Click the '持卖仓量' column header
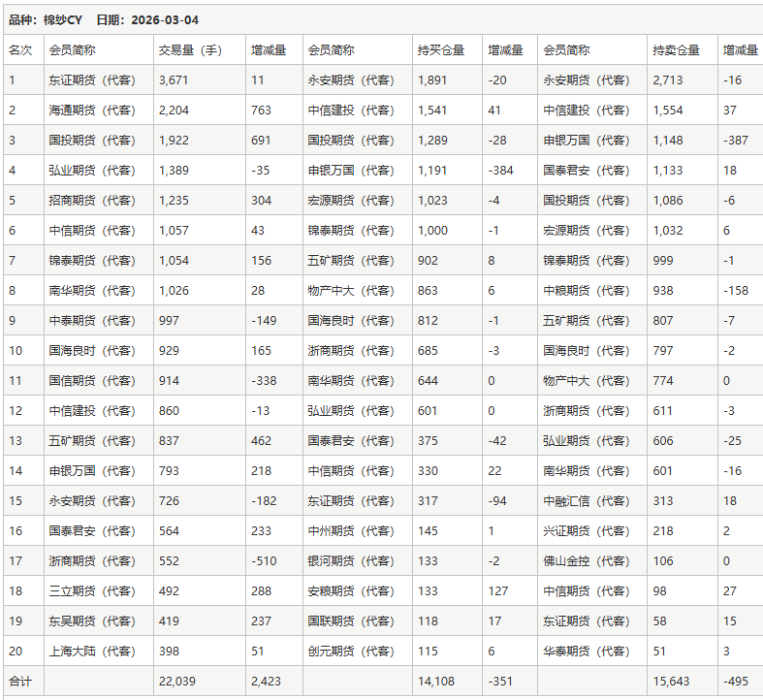Image resolution: width=763 pixels, height=700 pixels. click(x=676, y=50)
